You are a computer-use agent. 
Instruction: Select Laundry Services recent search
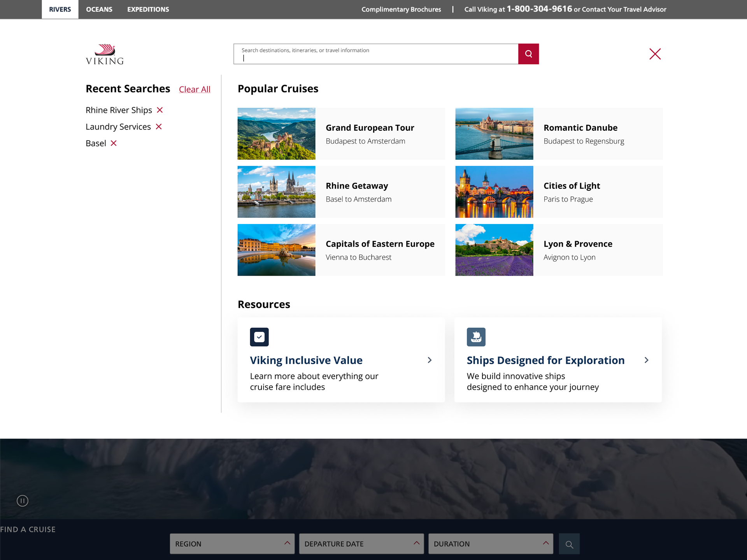pos(118,127)
